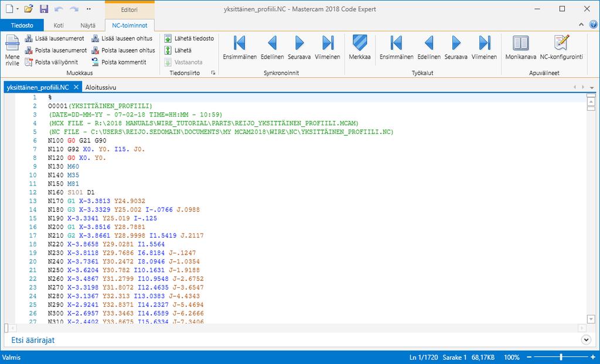Zoom in with the plus button
Viewport: 600px width, 364px height.
pyautogui.click(x=593, y=357)
